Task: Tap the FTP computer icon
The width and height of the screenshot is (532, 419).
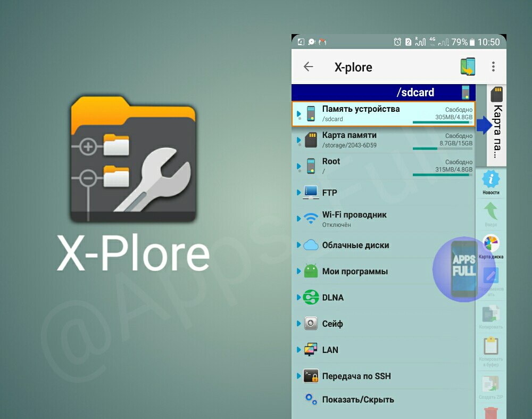Action: (x=311, y=192)
